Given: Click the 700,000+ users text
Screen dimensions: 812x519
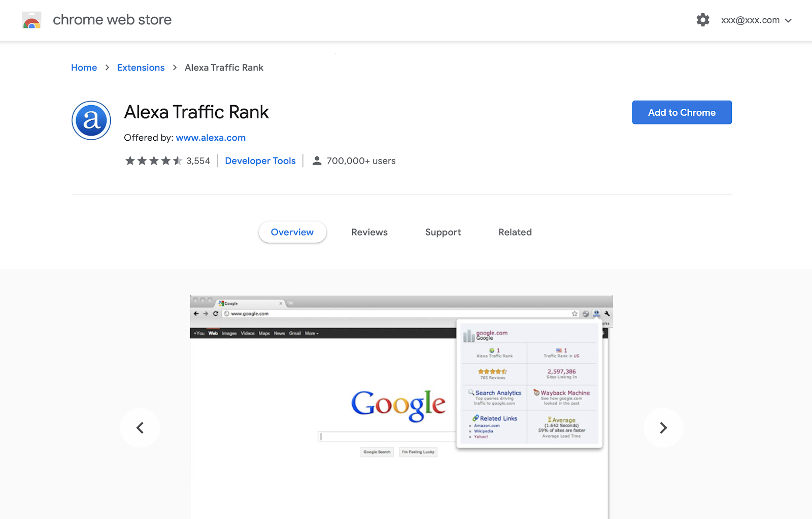Looking at the screenshot, I should tap(361, 161).
